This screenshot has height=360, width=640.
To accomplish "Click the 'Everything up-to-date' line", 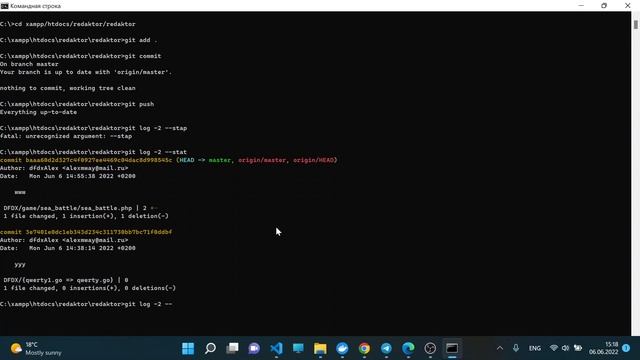I will (x=38, y=112).
